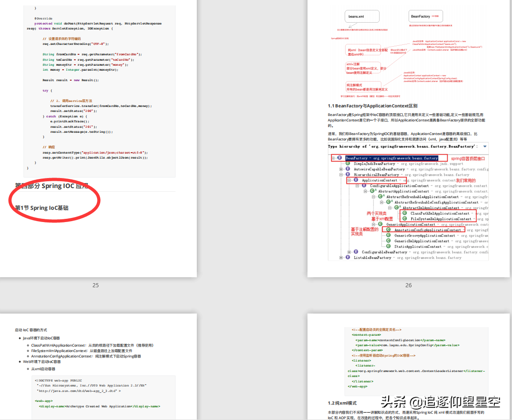Click the beans.xml box in the diagram
This screenshot has height=420, width=512.
click(x=362, y=16)
